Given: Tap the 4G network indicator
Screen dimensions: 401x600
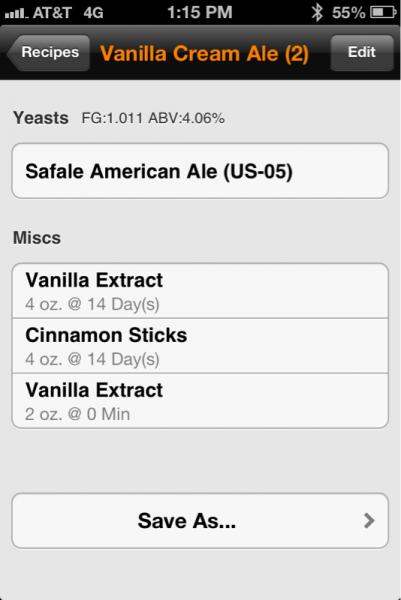Looking at the screenshot, I should pos(93,13).
